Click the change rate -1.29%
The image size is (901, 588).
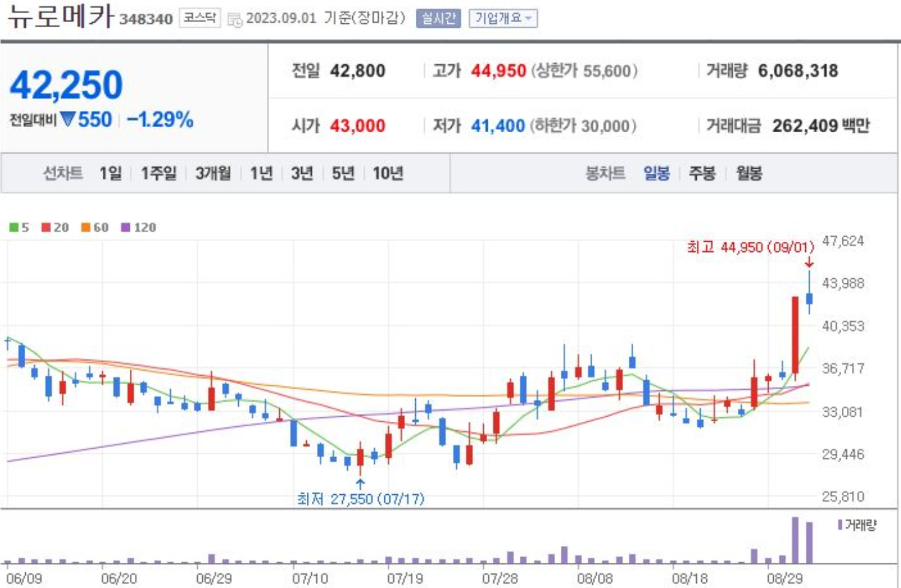pyautogui.click(x=160, y=119)
